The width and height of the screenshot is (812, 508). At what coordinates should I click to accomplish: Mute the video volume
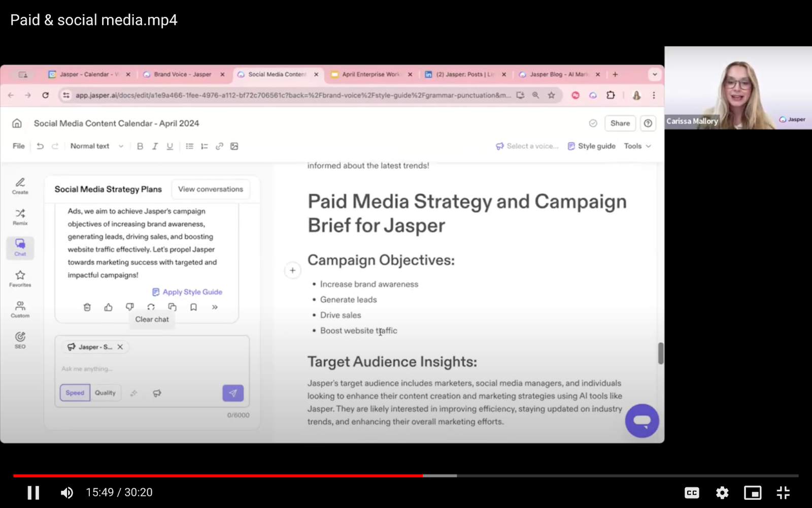click(x=66, y=492)
